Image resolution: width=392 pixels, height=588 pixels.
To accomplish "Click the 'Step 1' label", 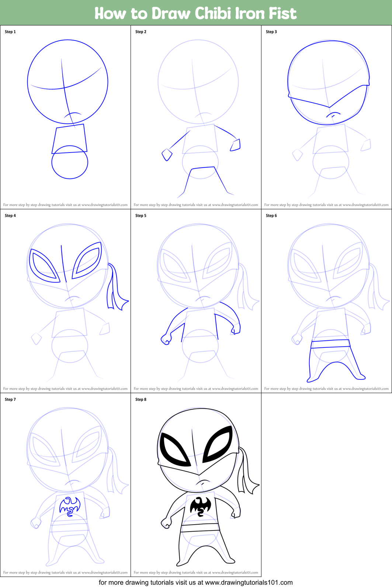I will click(x=10, y=32).
